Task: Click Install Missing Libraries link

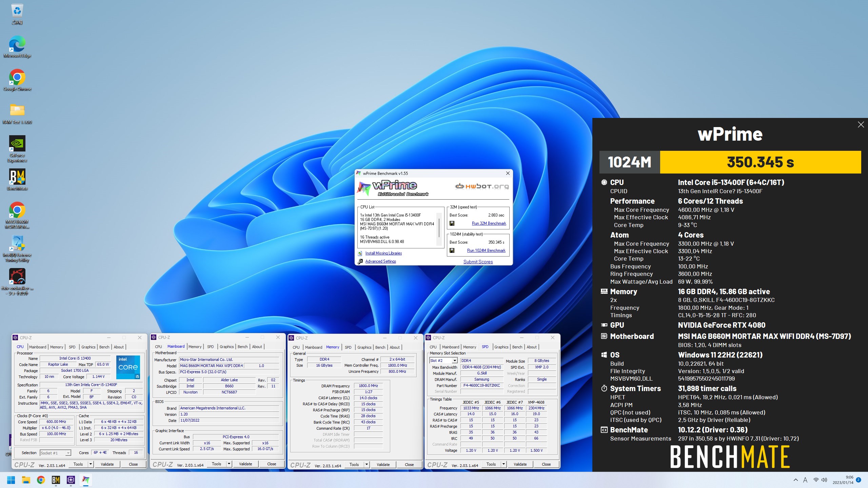Action: point(383,253)
